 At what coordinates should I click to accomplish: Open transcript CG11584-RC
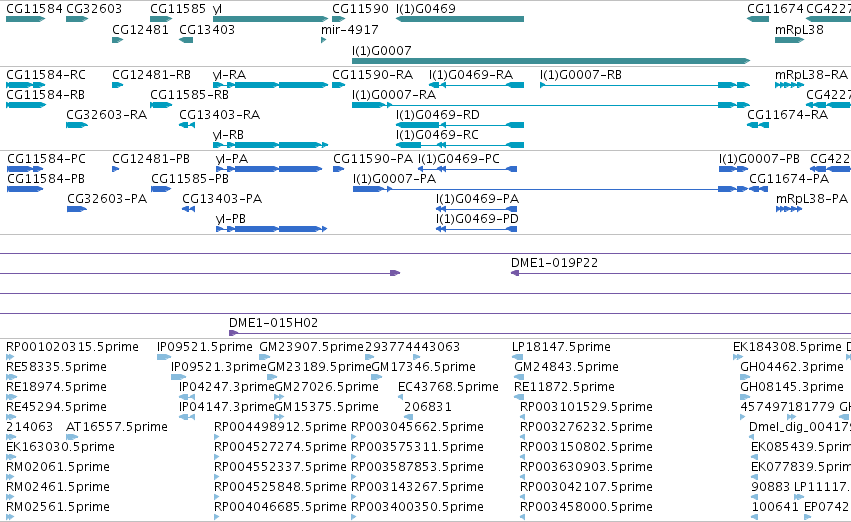point(26,85)
